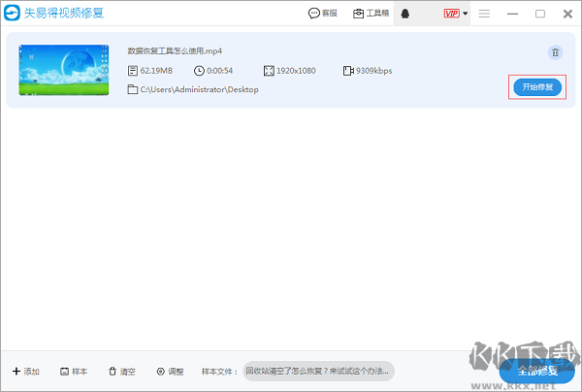Image resolution: width=582 pixels, height=392 pixels.
Task: Click the 1920x1080 resolution value
Action: pos(296,71)
